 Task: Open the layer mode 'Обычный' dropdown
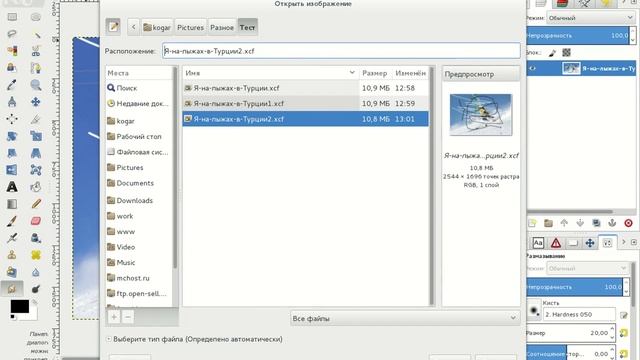tap(591, 18)
